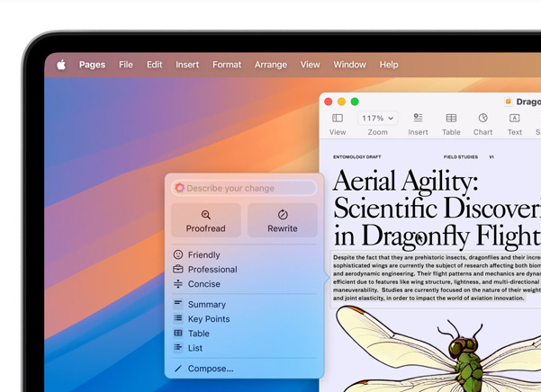Minimize the Pages window with yellow button
Viewport: 541px width, 392px height.
[341, 102]
